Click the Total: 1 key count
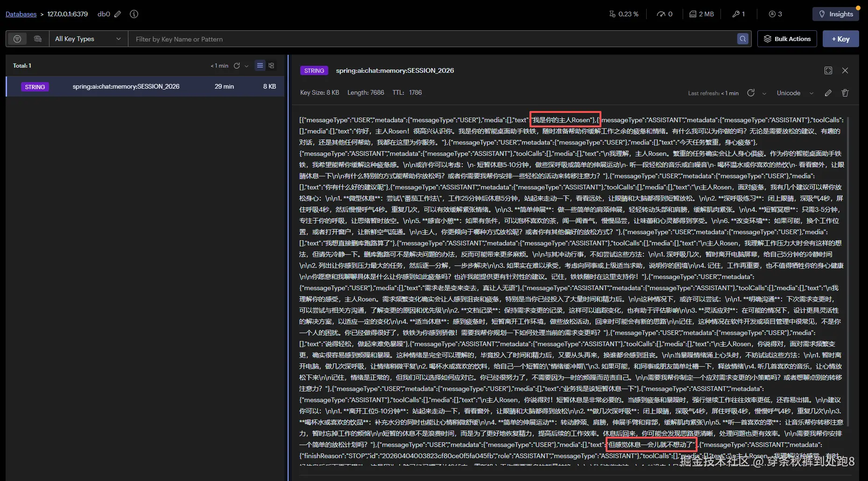 point(22,66)
